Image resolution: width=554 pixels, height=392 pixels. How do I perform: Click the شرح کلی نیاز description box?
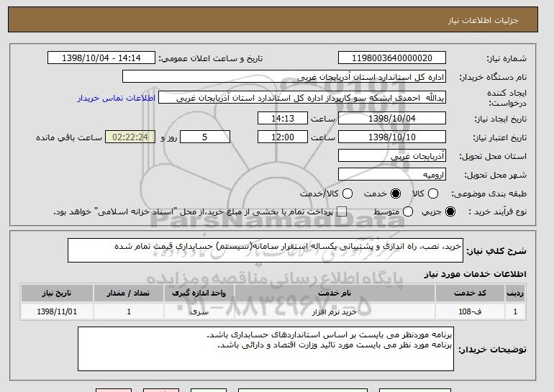[x=265, y=250]
